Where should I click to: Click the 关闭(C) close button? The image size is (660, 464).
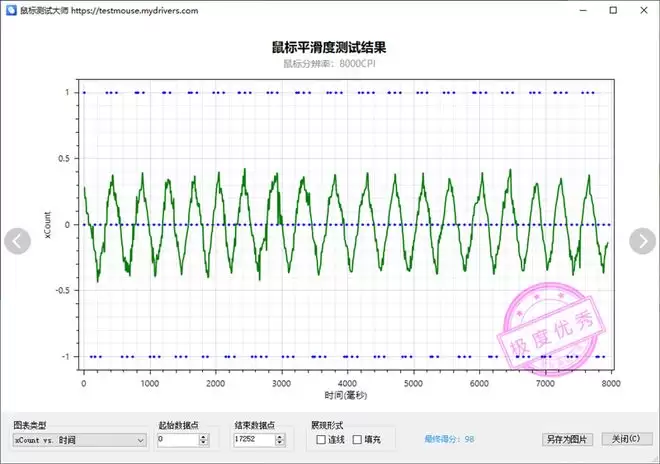[x=626, y=439]
